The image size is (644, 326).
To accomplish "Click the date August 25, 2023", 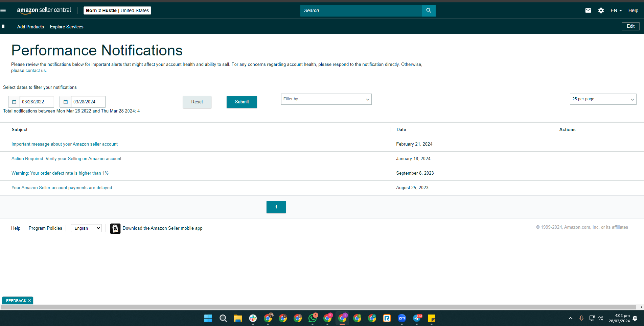I will click(412, 188).
